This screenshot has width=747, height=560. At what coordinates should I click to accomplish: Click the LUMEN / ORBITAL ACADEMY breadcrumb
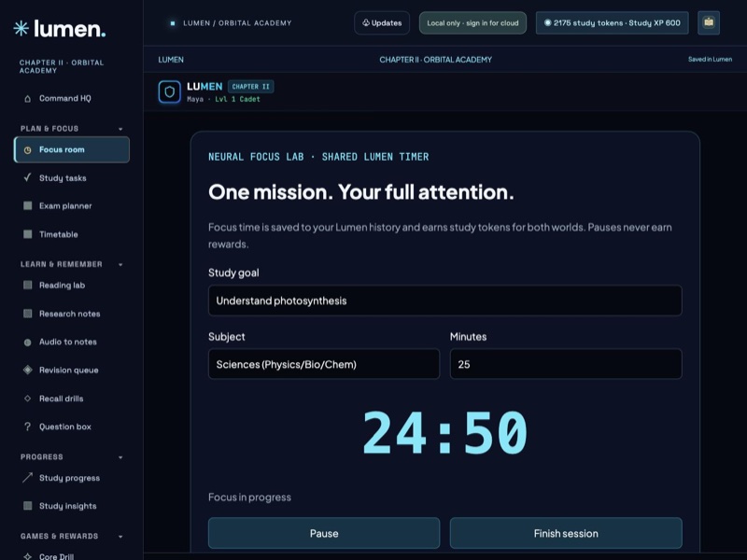pyautogui.click(x=237, y=22)
